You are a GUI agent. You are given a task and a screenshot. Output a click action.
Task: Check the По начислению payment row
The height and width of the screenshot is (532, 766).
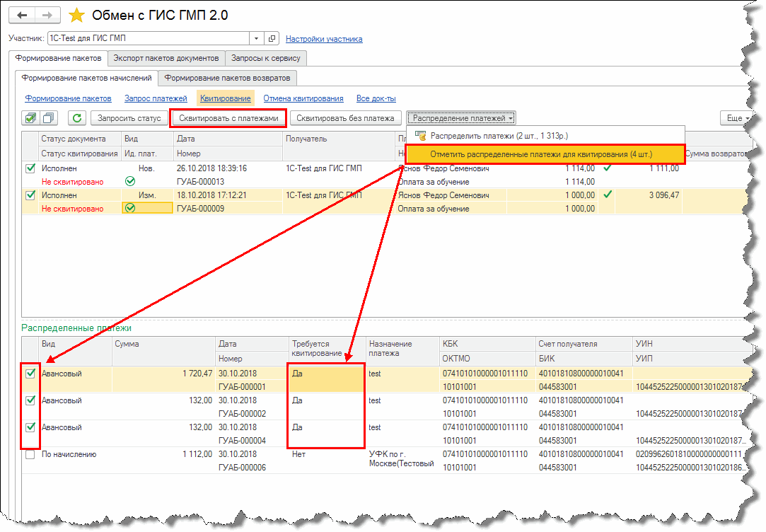30,454
